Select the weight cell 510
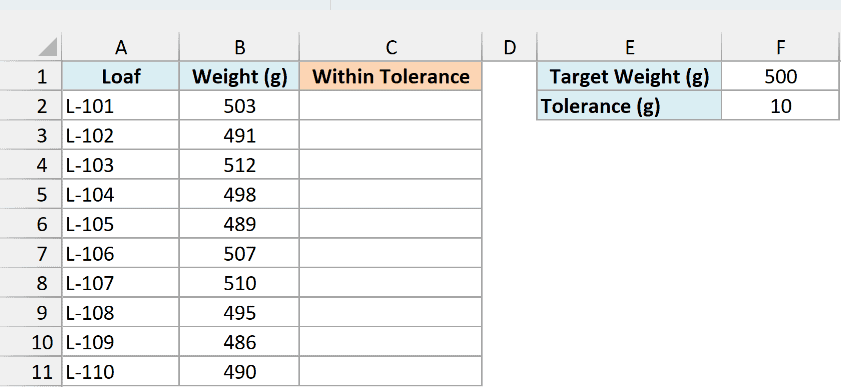 [239, 282]
